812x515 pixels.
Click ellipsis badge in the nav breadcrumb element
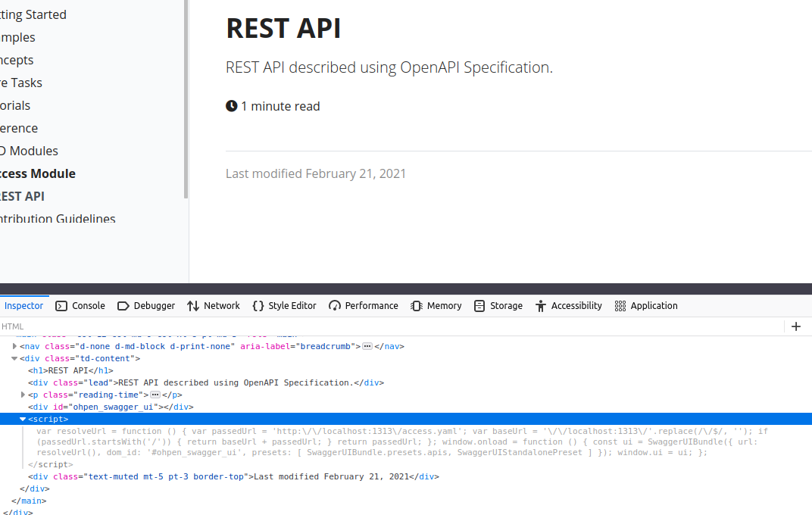point(367,346)
